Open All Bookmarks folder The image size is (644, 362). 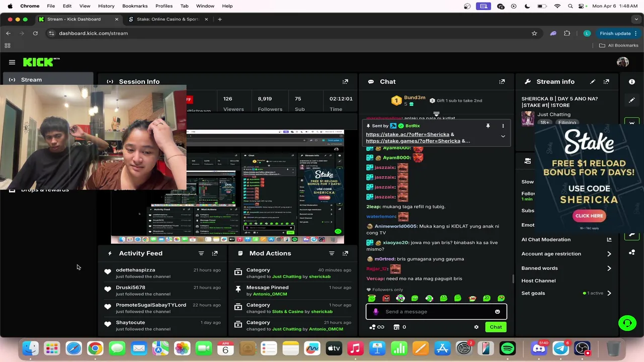pyautogui.click(x=619, y=45)
